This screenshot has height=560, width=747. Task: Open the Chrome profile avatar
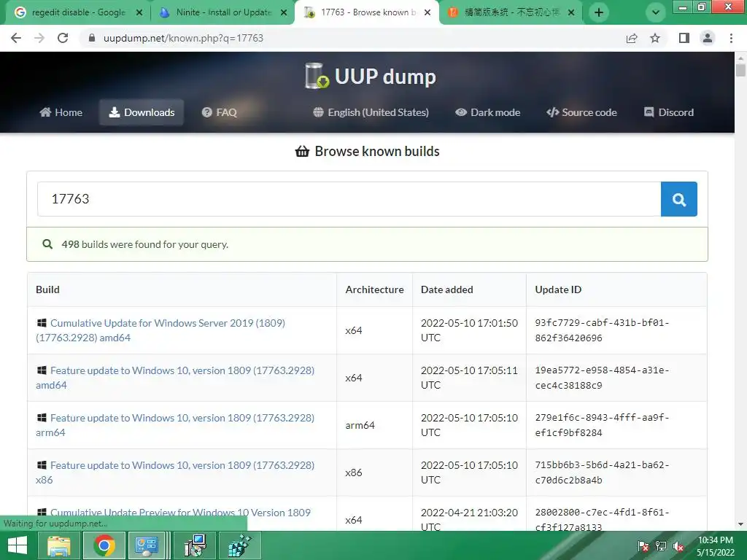pyautogui.click(x=708, y=38)
